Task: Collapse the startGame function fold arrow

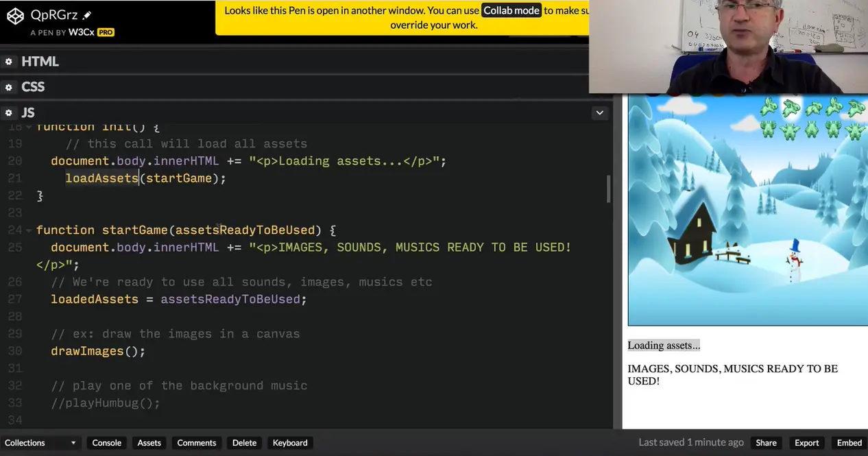Action: [29, 230]
